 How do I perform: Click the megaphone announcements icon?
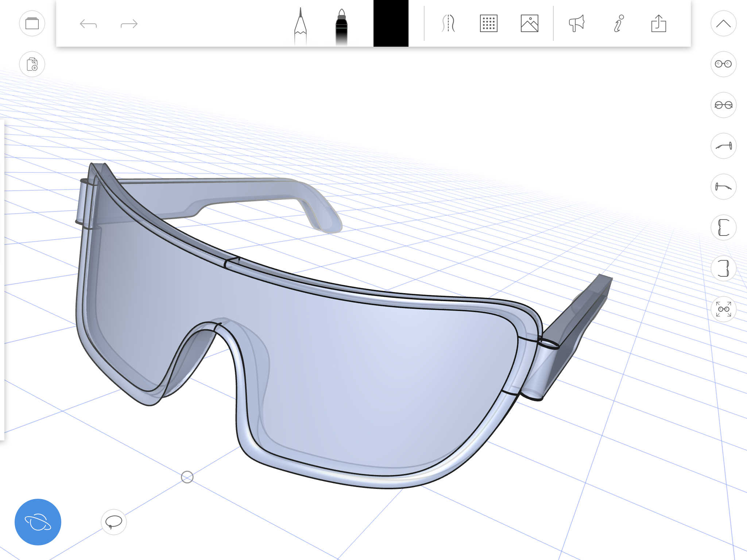click(x=577, y=24)
